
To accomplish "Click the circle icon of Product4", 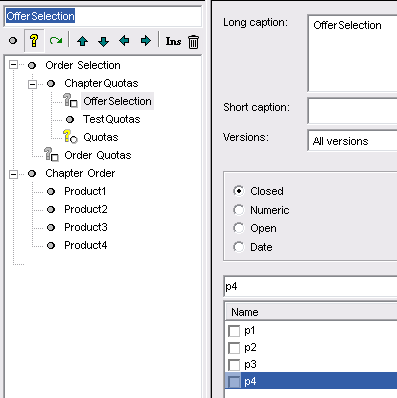I will point(51,246).
